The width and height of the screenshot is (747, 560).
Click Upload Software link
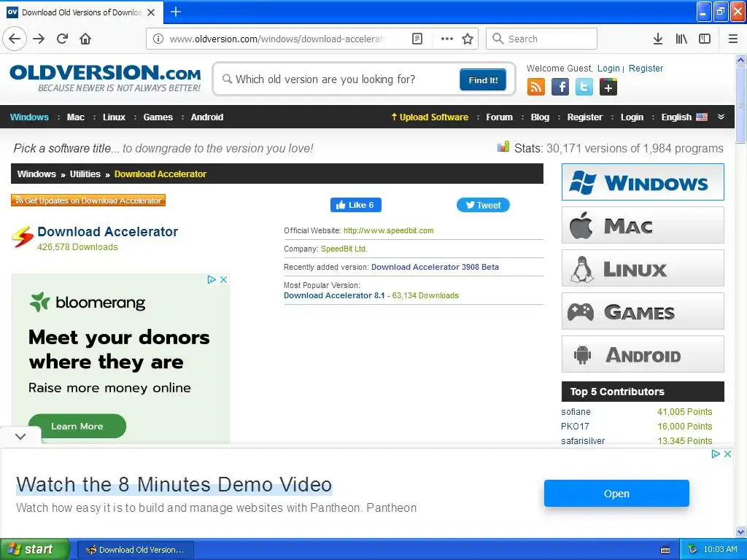click(430, 117)
